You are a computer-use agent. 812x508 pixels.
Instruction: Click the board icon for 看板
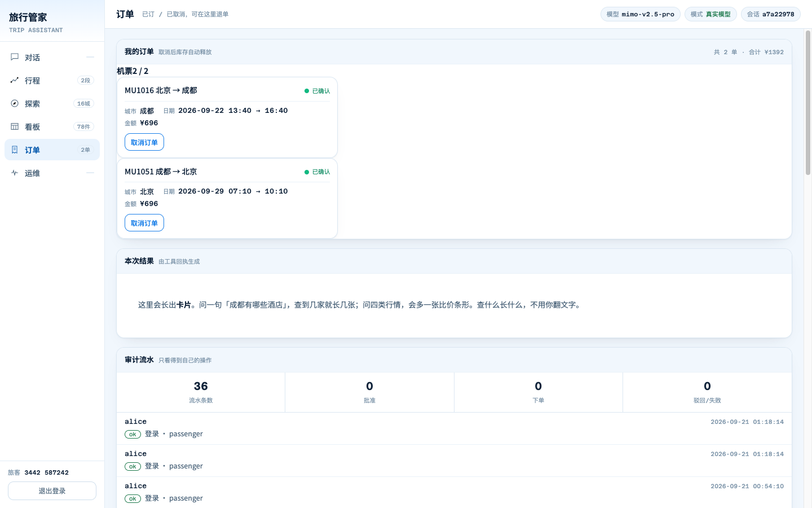[15, 126]
